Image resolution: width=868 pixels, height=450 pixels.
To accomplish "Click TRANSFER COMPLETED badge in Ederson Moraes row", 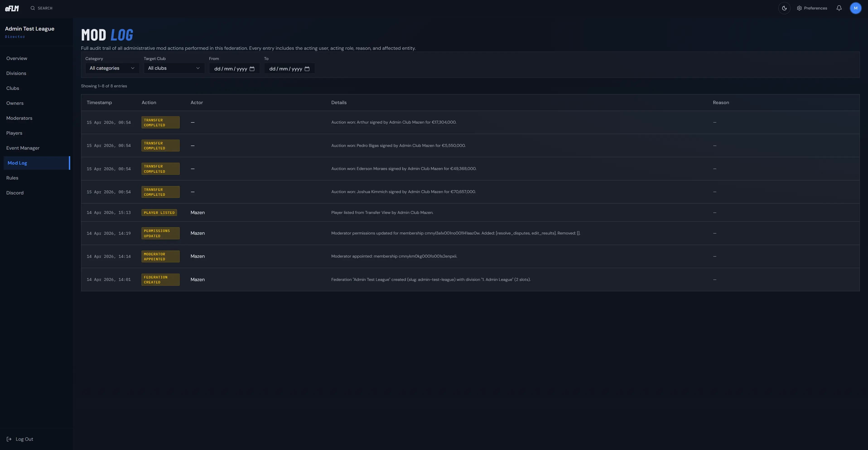I will [160, 169].
